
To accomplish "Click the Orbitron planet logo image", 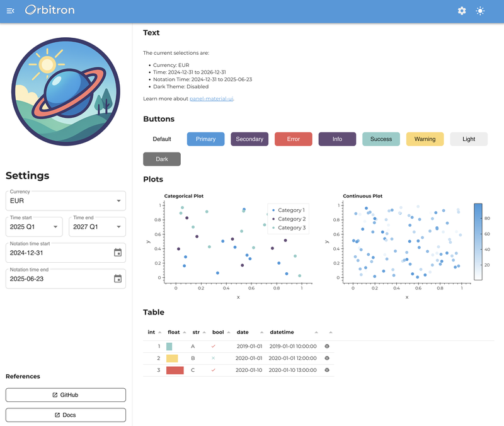I will pos(66,91).
